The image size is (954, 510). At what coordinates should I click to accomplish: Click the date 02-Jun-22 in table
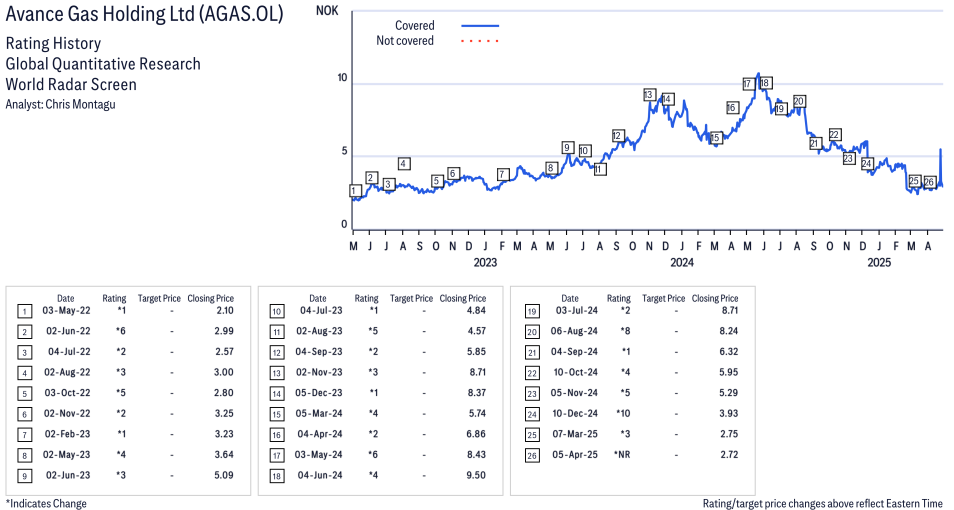point(68,331)
